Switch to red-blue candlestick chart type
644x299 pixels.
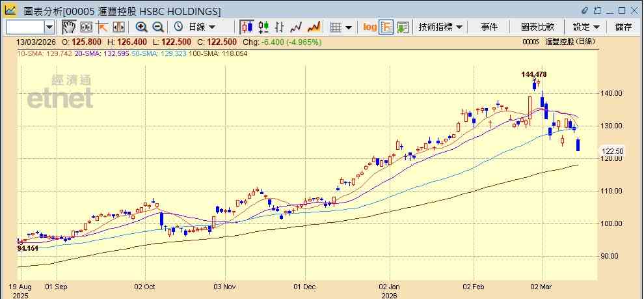point(247,27)
